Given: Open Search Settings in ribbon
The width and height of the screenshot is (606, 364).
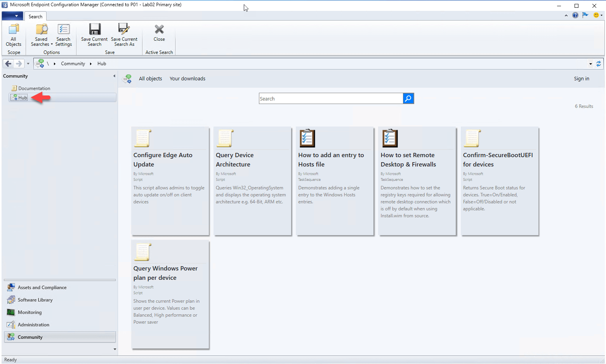Looking at the screenshot, I should [x=64, y=35].
